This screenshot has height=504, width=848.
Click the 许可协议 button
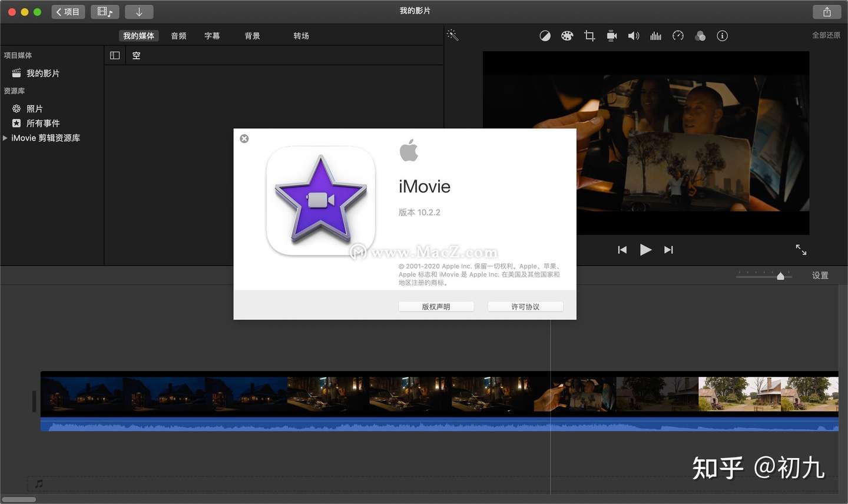[x=525, y=307]
